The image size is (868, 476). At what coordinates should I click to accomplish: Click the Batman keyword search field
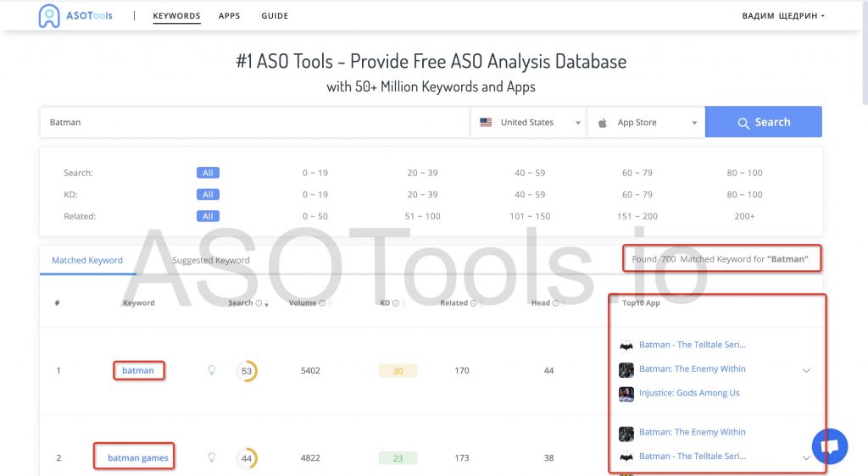coord(255,122)
